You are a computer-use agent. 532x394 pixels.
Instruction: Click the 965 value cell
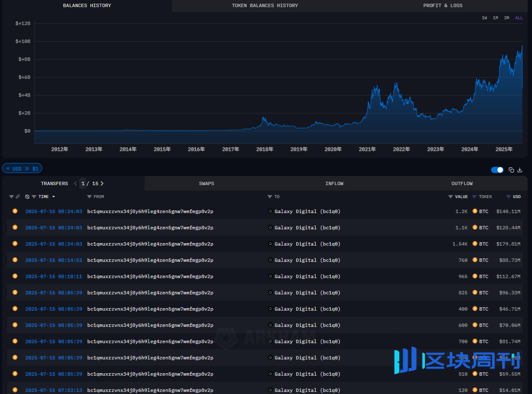[x=463, y=276]
